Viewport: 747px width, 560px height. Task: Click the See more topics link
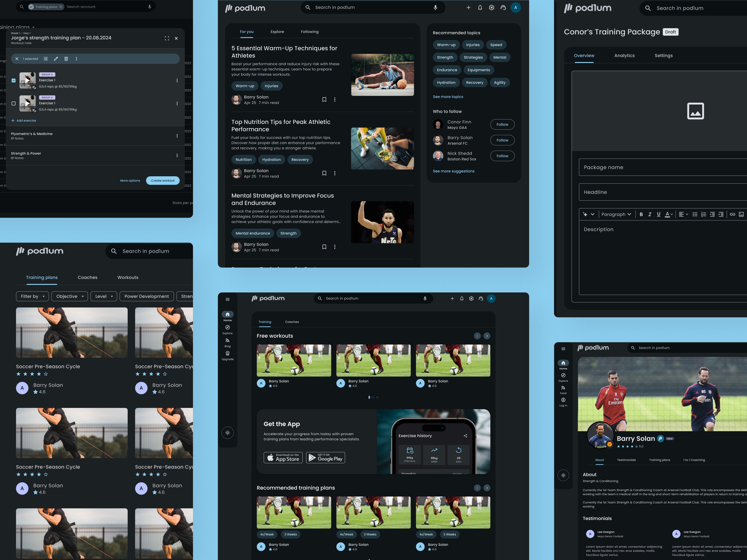tap(448, 97)
